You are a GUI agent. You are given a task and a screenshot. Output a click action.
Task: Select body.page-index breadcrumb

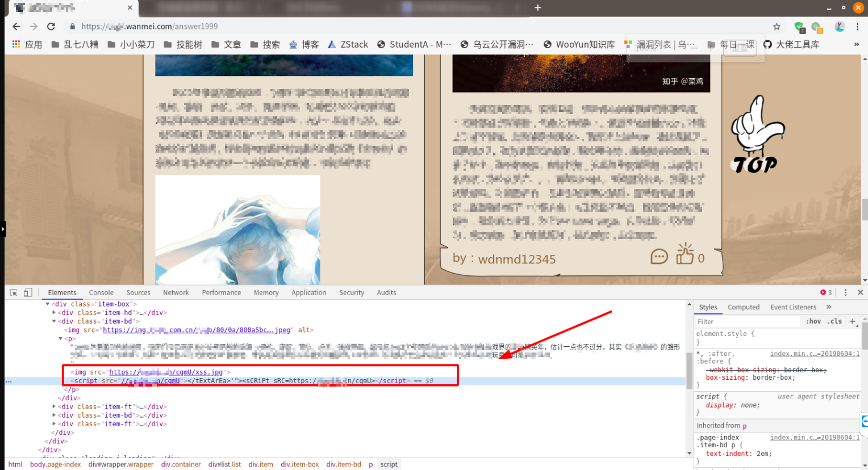56,464
